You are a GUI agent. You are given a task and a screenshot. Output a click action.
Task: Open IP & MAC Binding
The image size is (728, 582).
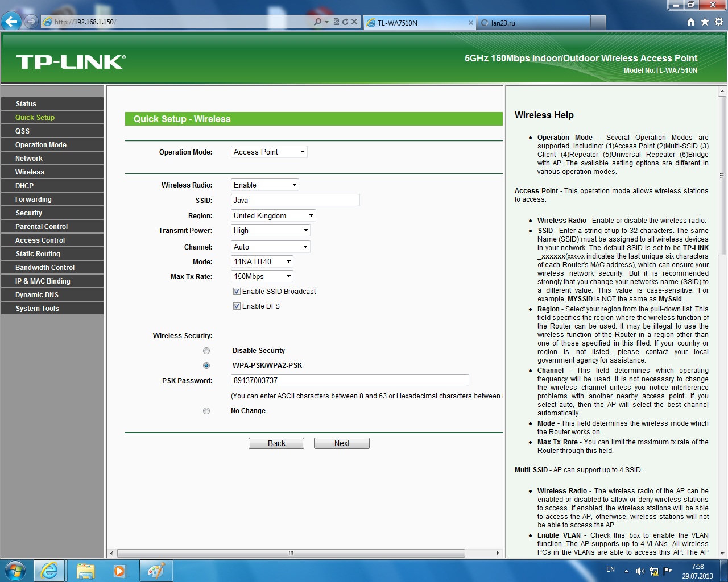point(52,281)
